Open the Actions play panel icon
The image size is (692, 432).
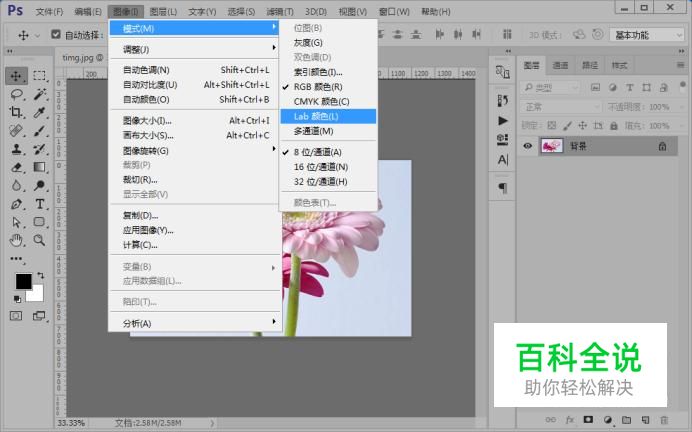coord(503,120)
